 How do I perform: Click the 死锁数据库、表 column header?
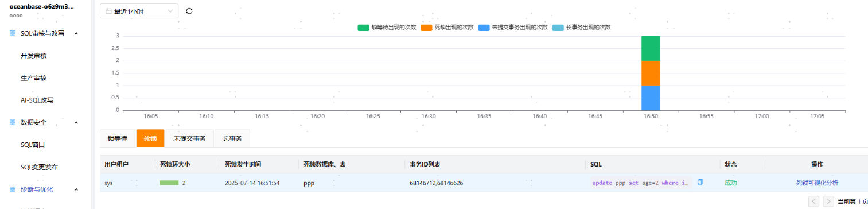click(325, 164)
